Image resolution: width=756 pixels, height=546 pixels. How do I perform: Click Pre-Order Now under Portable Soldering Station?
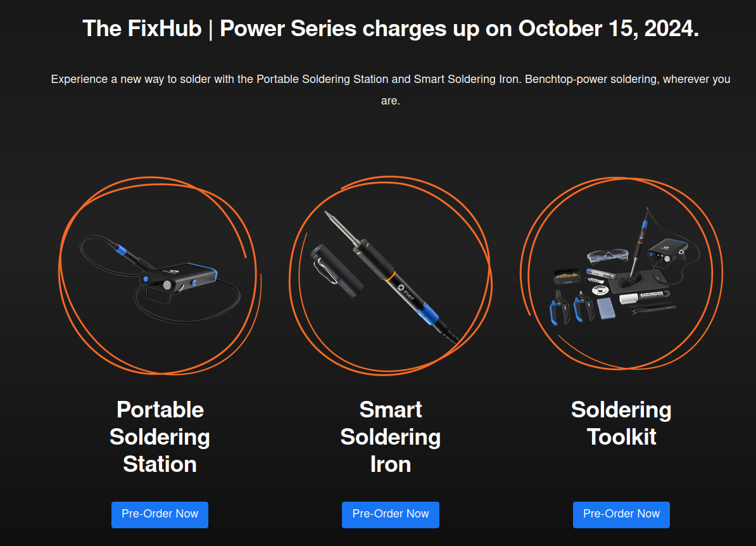[160, 514]
